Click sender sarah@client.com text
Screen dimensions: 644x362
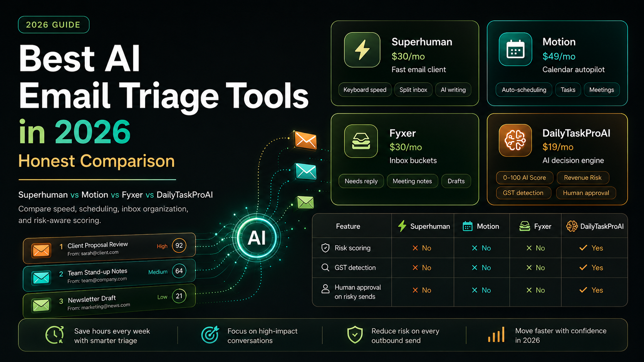(x=100, y=253)
